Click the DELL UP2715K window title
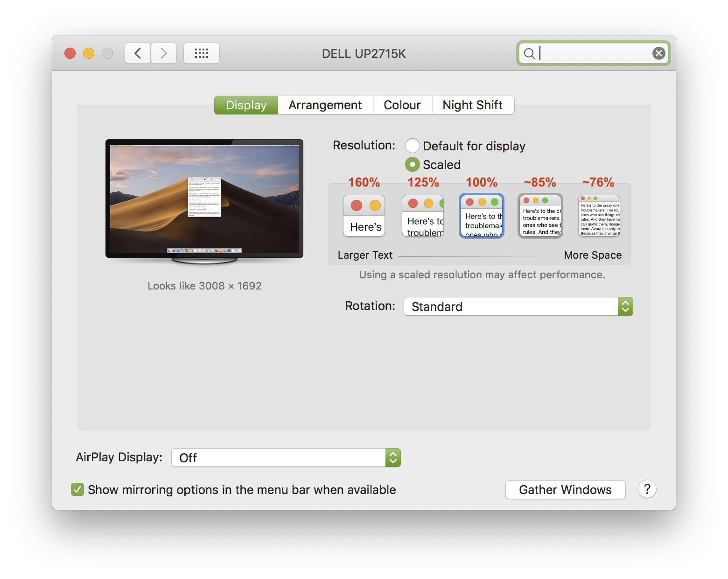Viewport: 728px width, 579px height. (364, 54)
